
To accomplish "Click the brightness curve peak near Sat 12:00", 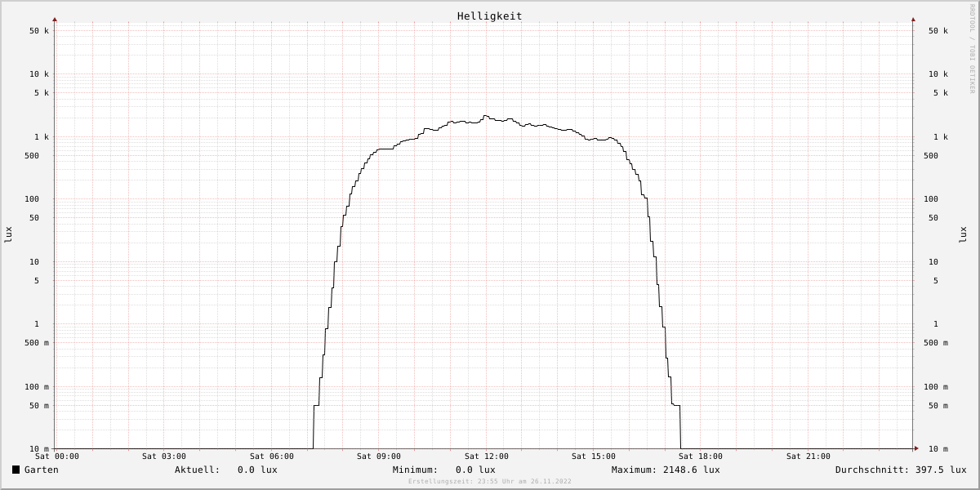I will [485, 116].
